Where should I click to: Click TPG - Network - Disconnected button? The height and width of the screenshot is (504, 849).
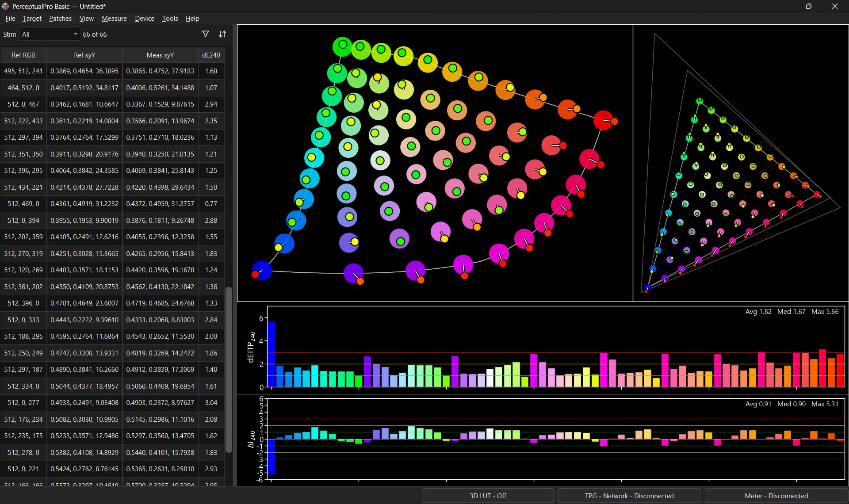click(x=629, y=496)
